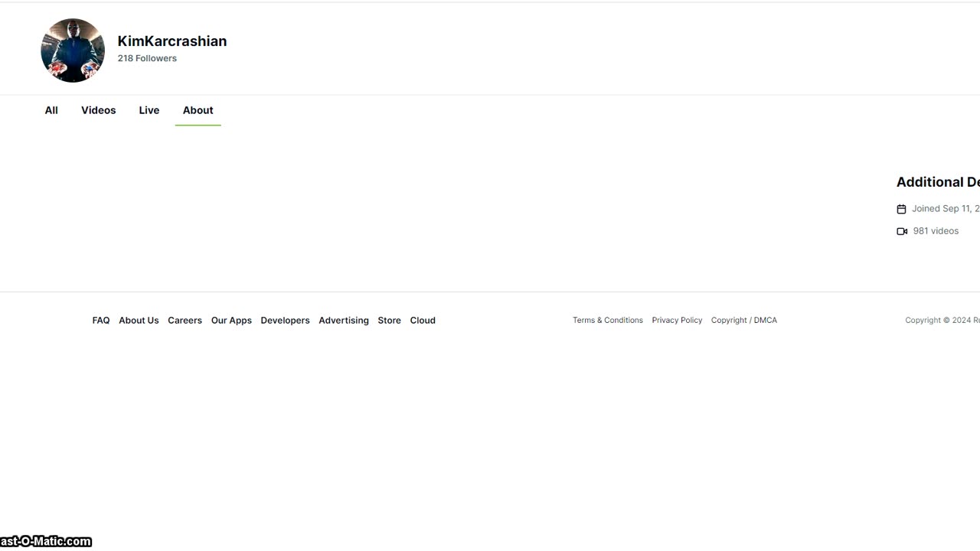
Task: Click the calendar icon beside Joined date
Action: point(901,209)
